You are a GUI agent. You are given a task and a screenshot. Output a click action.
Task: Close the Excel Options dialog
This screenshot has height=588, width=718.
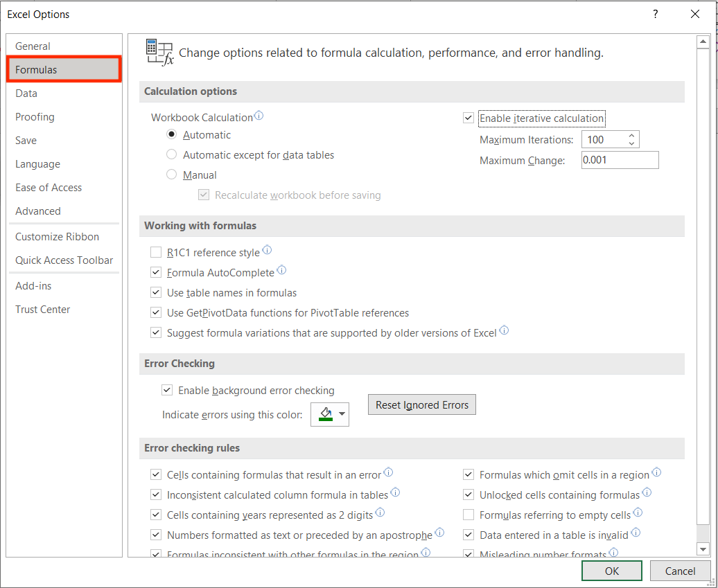tap(695, 14)
